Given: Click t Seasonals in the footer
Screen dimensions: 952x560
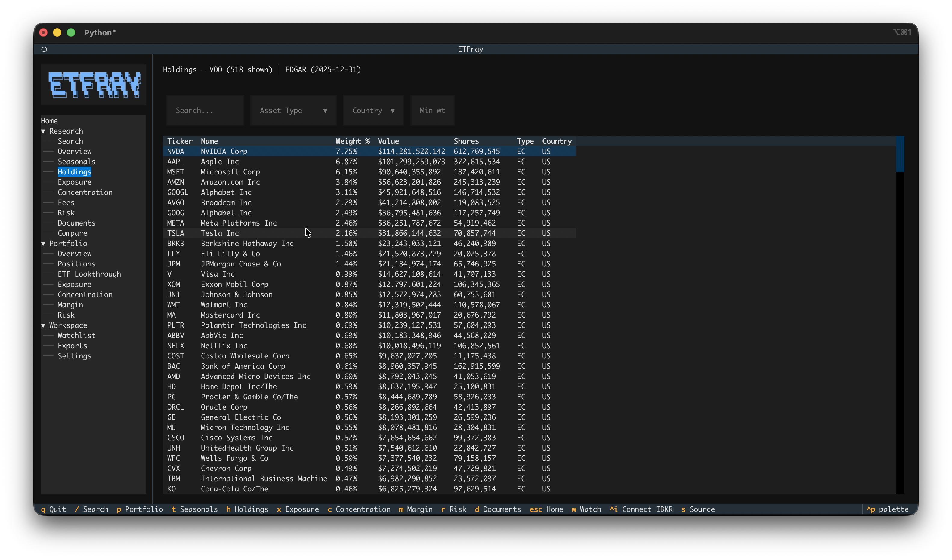Looking at the screenshot, I should click(x=195, y=509).
